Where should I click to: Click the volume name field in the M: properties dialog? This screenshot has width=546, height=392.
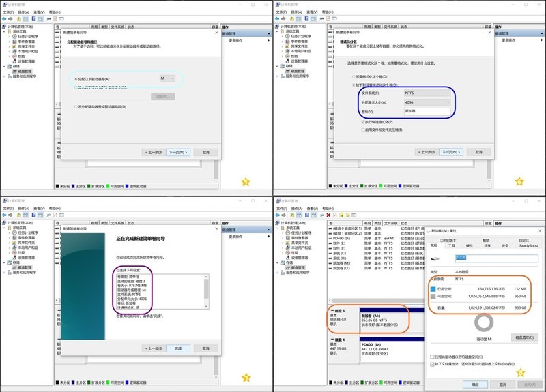(x=497, y=258)
